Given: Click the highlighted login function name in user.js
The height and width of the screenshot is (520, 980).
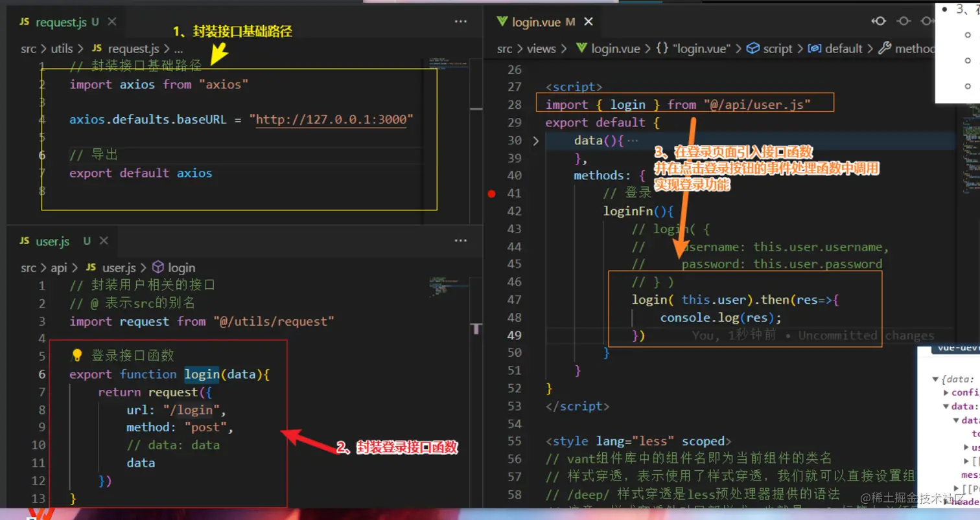Looking at the screenshot, I should (x=201, y=374).
